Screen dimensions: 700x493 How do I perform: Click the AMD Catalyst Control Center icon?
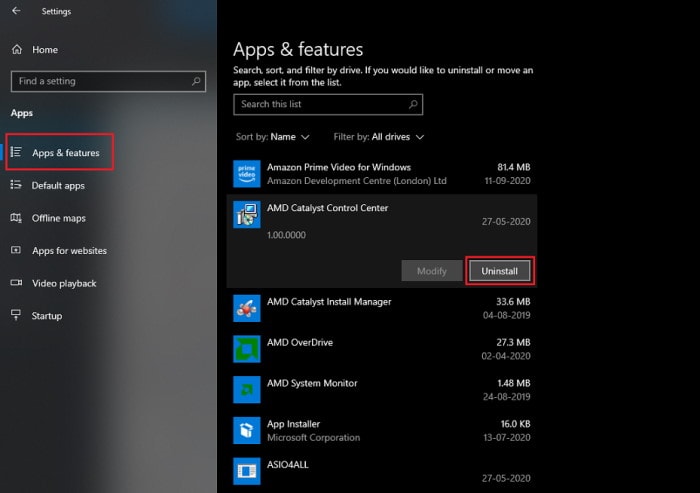[x=247, y=214]
